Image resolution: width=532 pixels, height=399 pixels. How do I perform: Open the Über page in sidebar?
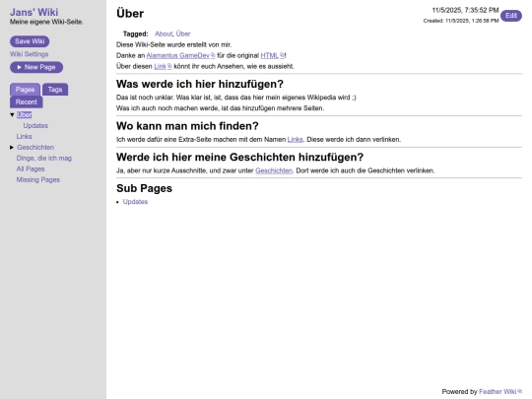coord(24,115)
